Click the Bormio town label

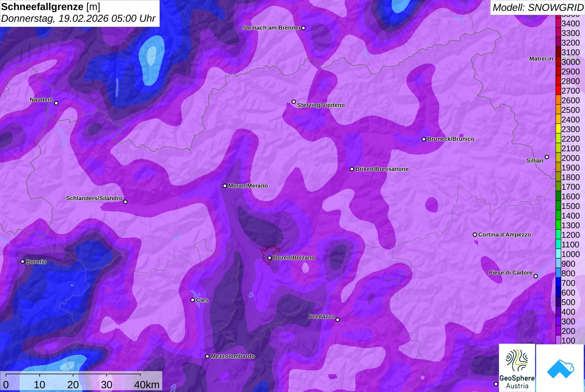point(36,262)
